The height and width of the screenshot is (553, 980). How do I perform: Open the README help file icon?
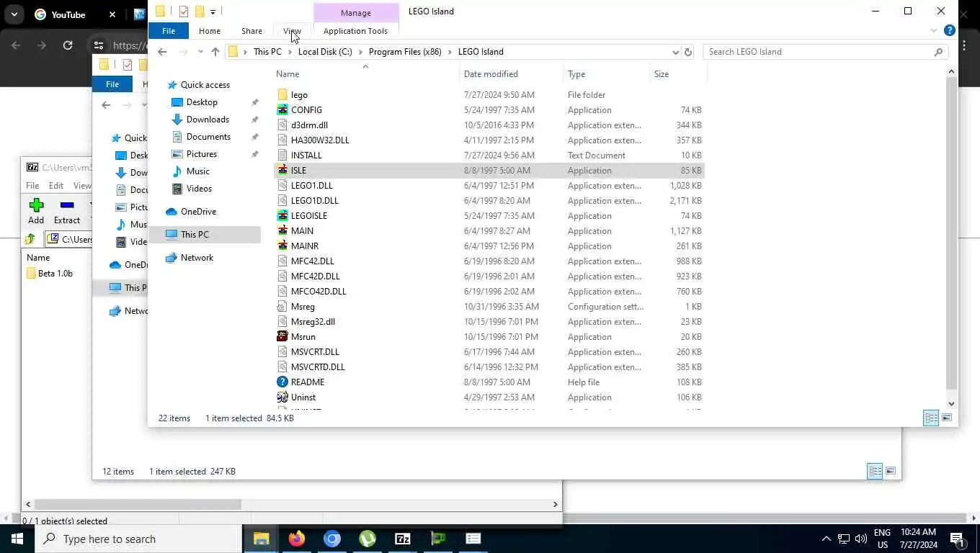[282, 382]
